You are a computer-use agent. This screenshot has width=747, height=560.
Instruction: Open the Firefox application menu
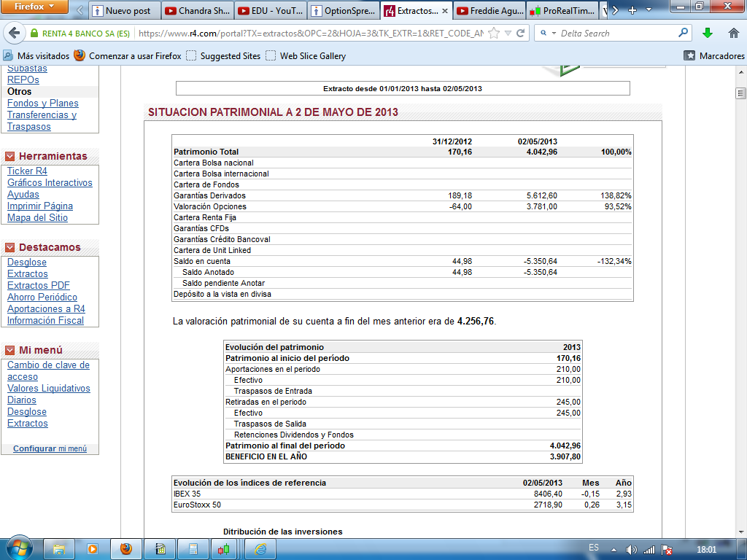[x=34, y=7]
